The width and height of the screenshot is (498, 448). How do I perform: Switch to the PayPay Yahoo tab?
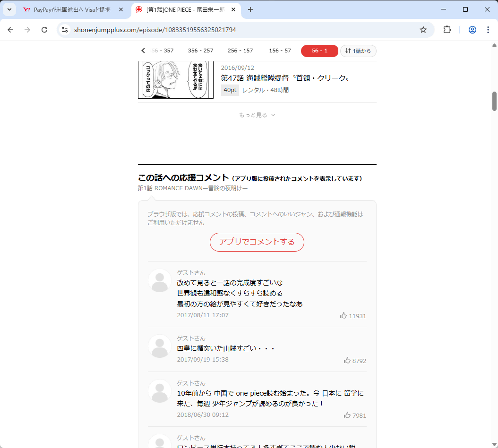[72, 10]
